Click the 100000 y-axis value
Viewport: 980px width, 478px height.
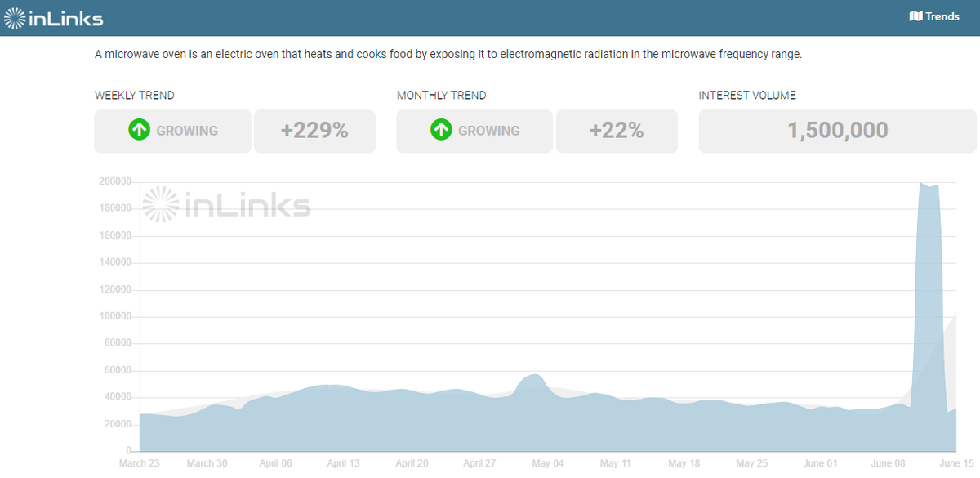[x=115, y=316]
